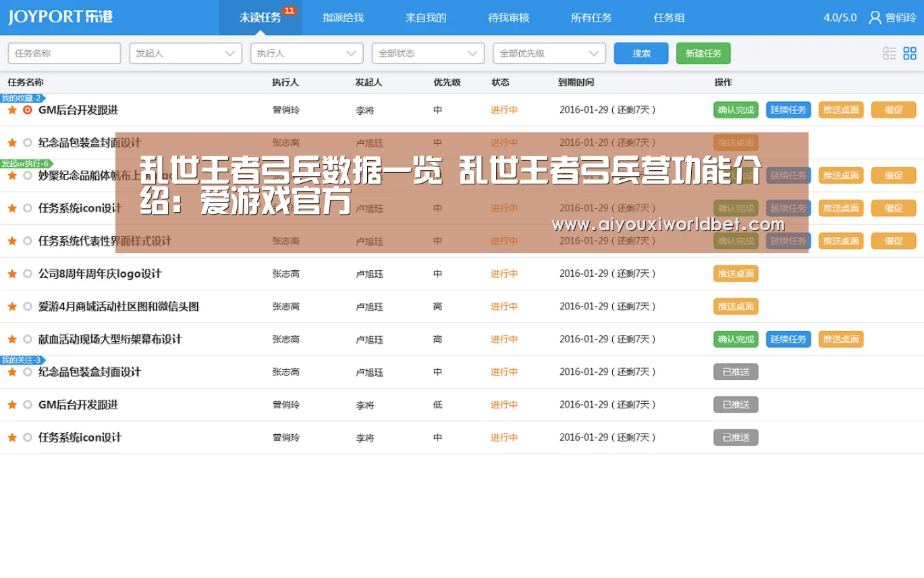Click the JOYPORT乐港 logo
The height and width of the screenshot is (578, 924).
tap(61, 17)
